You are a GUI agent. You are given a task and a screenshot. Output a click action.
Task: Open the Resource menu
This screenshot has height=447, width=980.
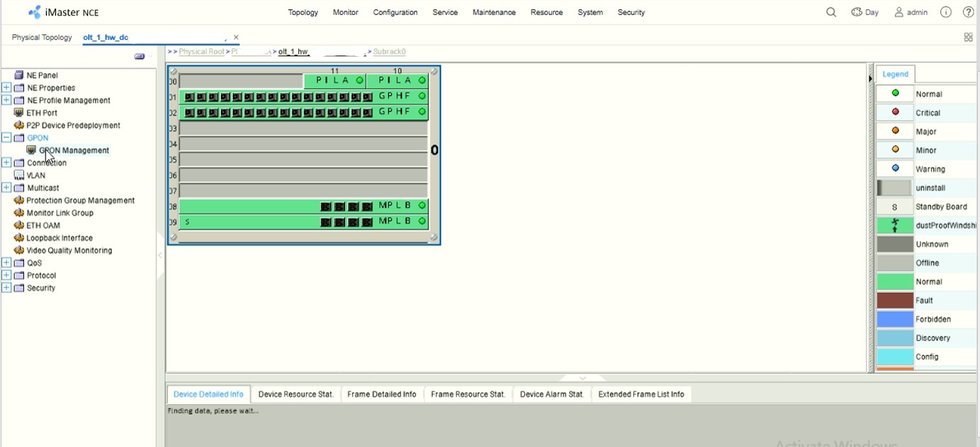click(547, 12)
